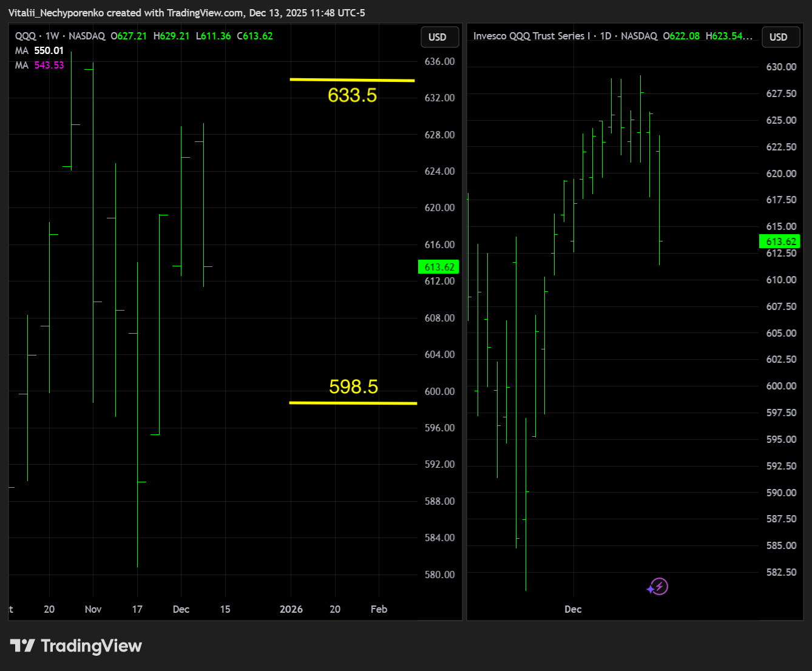
Task: Click the 15 date label on time axis
Action: [225, 609]
